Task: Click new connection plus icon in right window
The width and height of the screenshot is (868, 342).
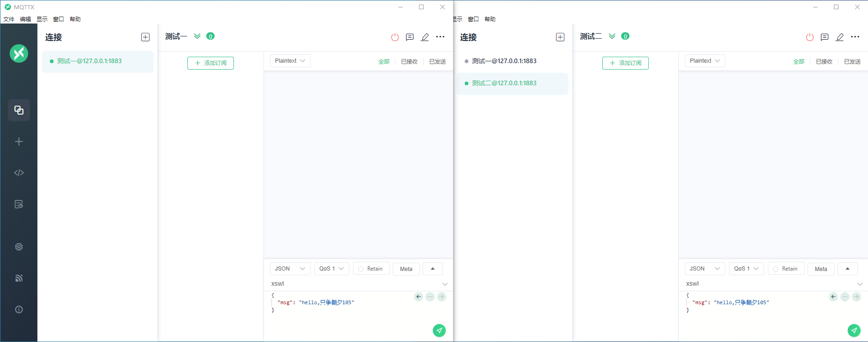Action: 560,37
